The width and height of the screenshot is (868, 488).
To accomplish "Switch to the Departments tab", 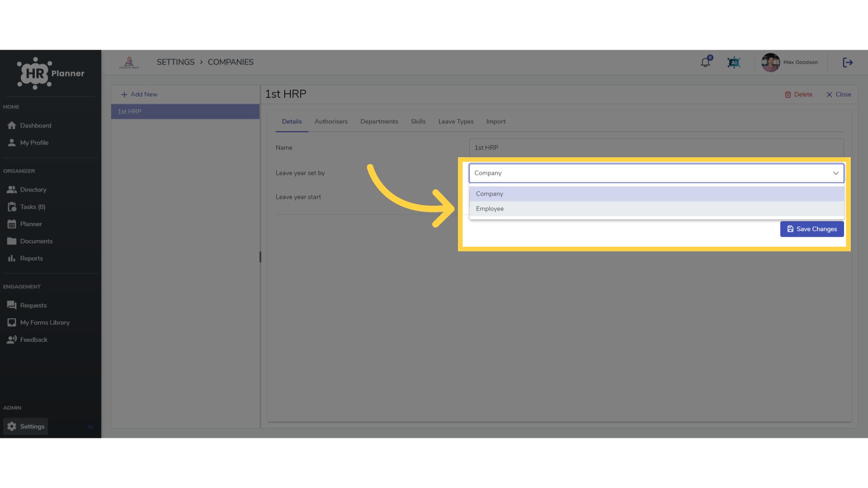I will click(379, 122).
